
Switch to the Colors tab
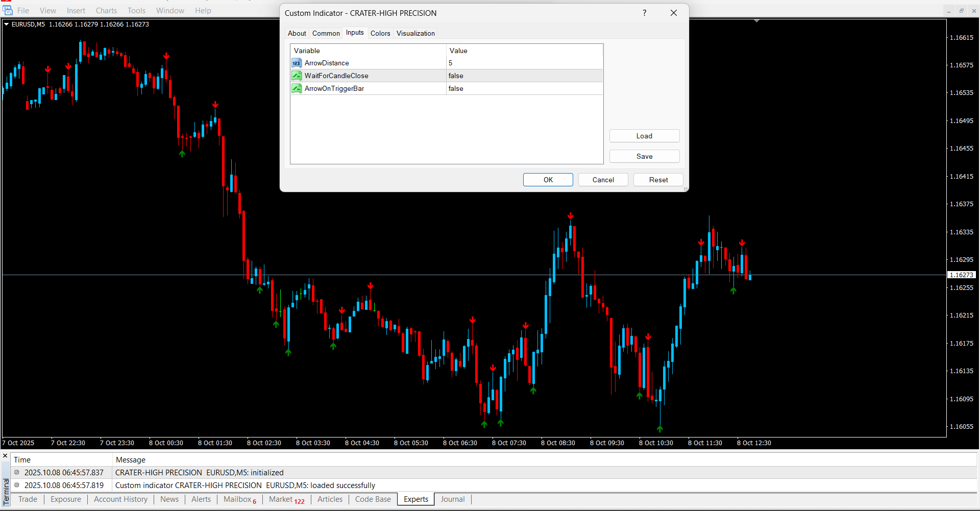[x=380, y=34]
